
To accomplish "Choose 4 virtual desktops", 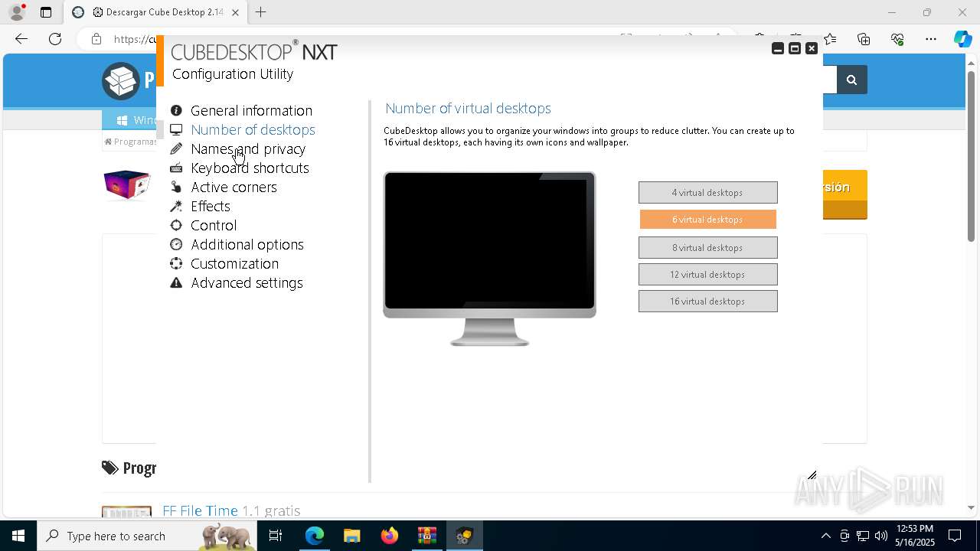I will 707,192.
